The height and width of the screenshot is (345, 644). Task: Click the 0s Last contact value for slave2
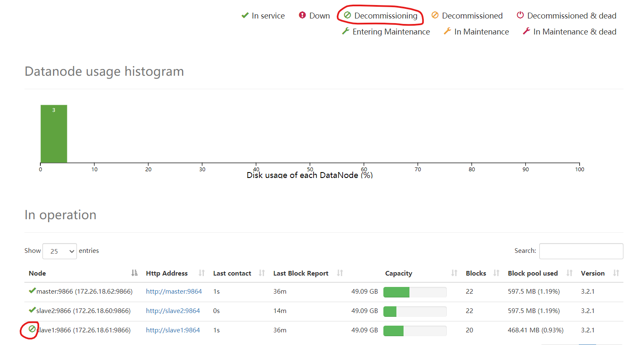[216, 311]
